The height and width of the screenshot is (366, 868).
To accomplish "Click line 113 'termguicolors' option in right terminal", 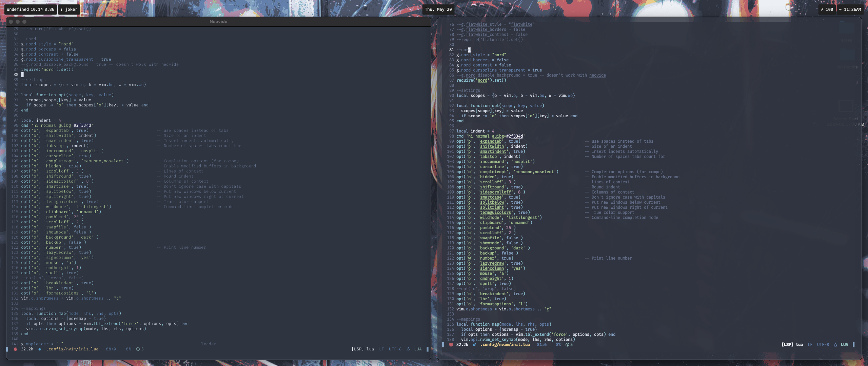I will click(493, 212).
